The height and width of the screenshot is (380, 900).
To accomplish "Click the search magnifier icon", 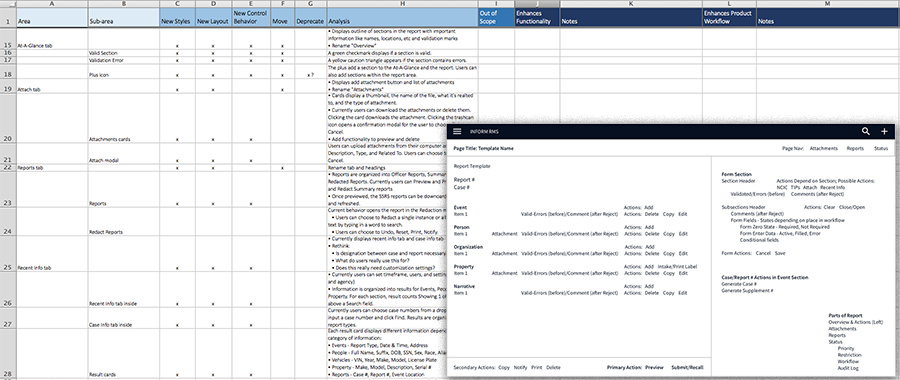I will tap(866, 131).
